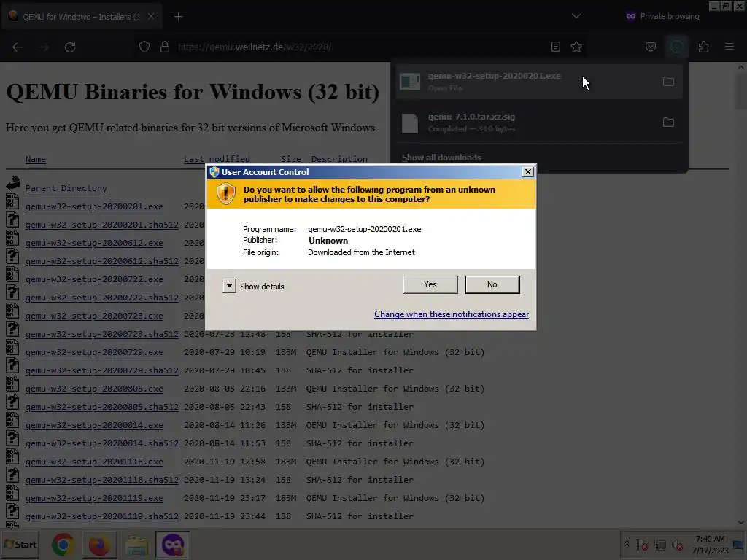Switch to Firefox private window taskbar icon

(x=172, y=545)
